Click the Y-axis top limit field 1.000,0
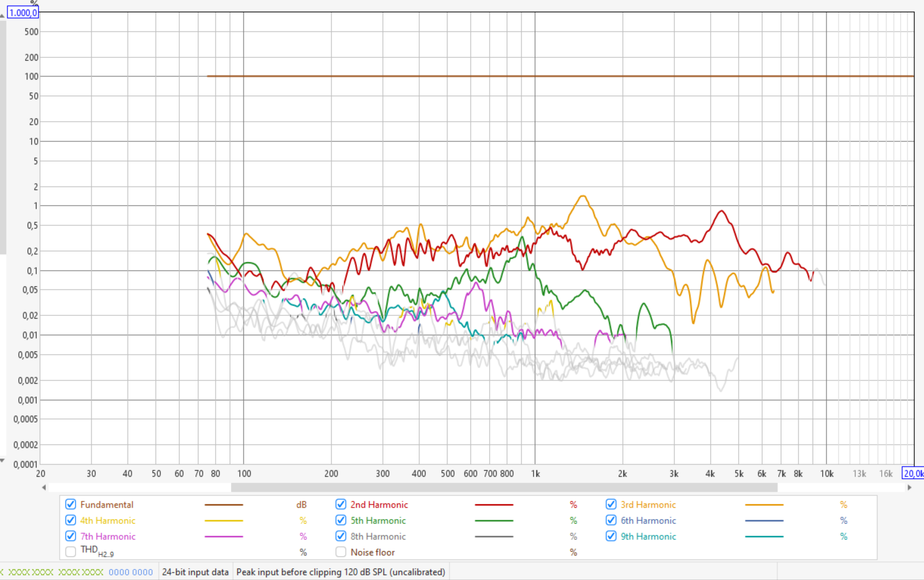The width and height of the screenshot is (924, 580). pos(23,13)
